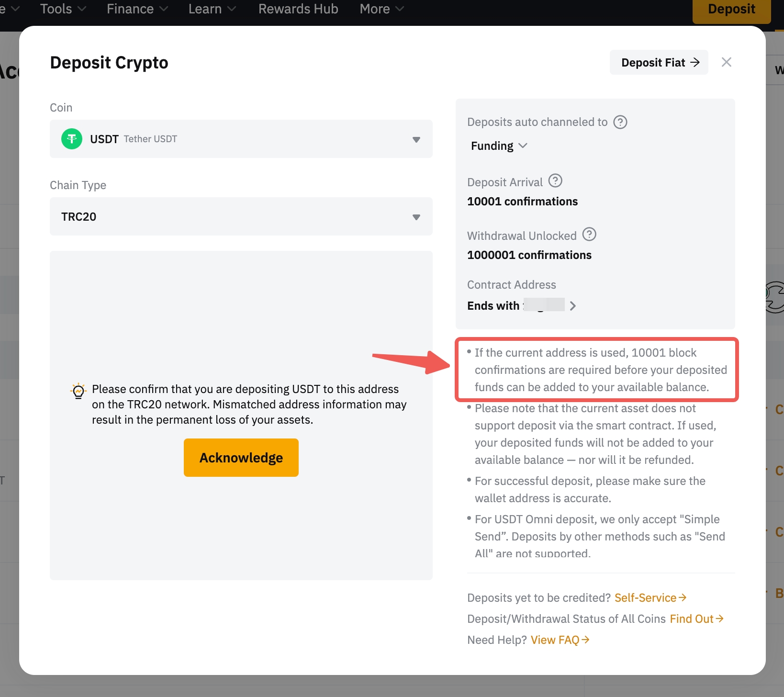Viewport: 784px width, 697px height.
Task: Open the Tools menu
Action: (x=63, y=9)
